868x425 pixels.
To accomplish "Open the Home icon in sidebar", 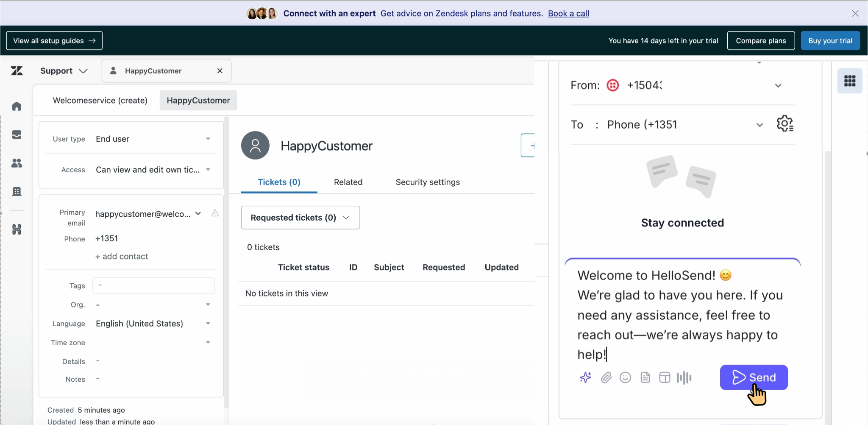I will (x=17, y=106).
